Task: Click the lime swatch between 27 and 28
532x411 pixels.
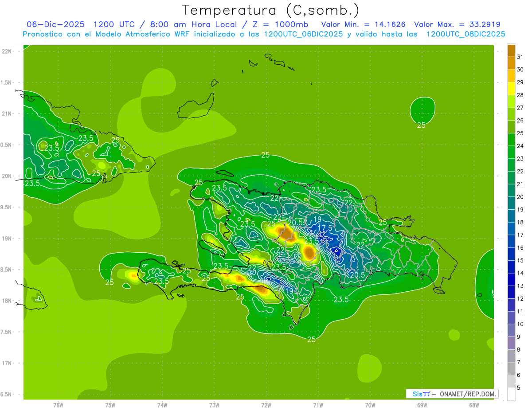Action: (511, 102)
